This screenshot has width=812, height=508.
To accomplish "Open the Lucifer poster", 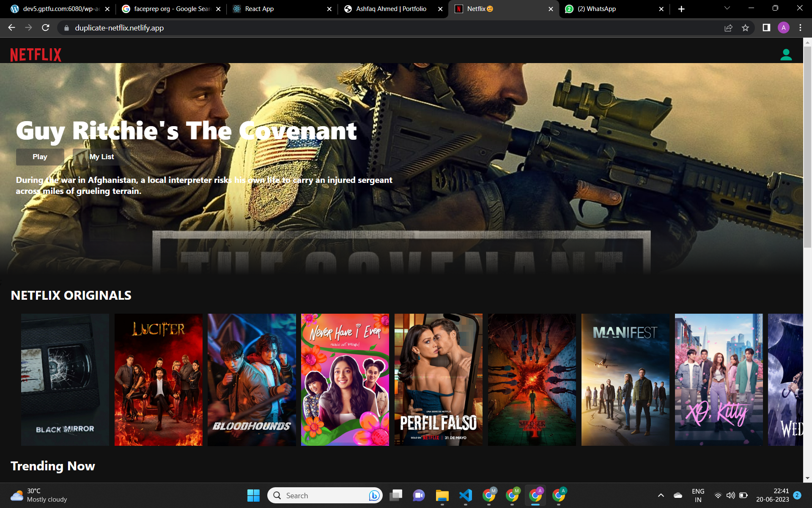I will click(159, 380).
